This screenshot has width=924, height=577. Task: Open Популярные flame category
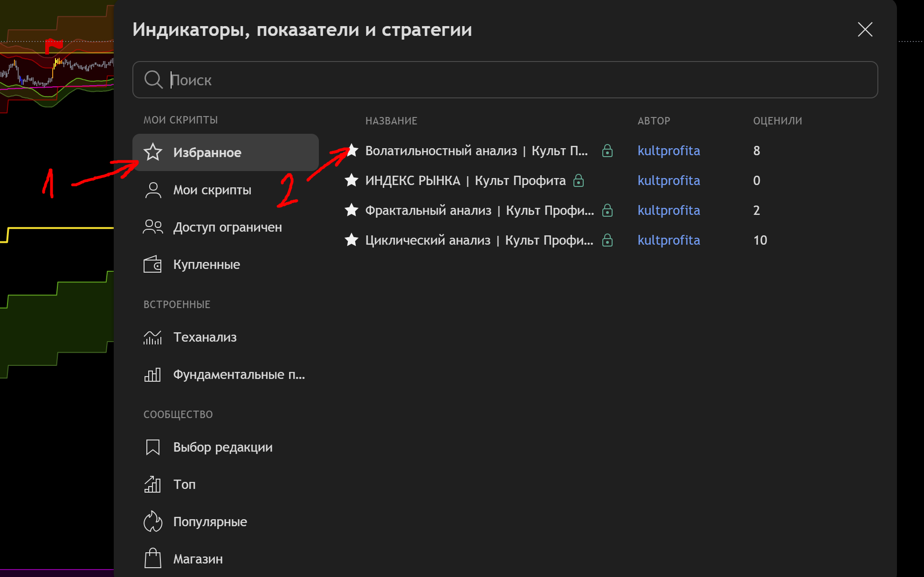click(x=210, y=522)
